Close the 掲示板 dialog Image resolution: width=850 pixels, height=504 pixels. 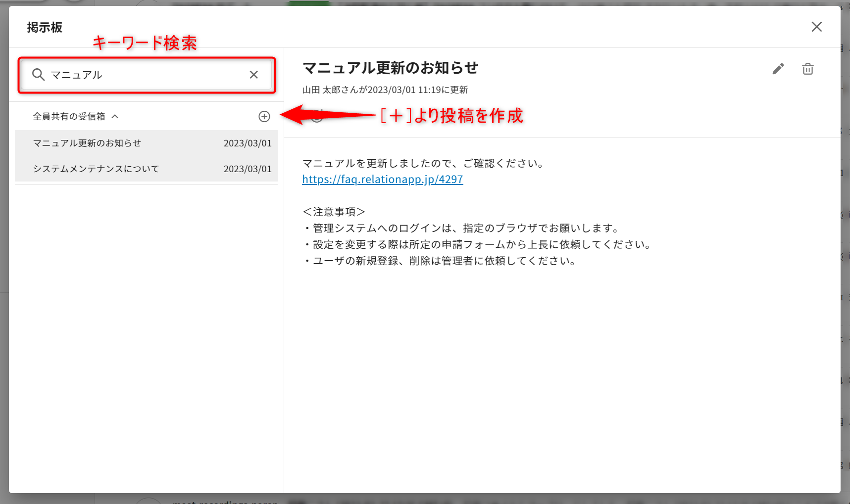816,27
